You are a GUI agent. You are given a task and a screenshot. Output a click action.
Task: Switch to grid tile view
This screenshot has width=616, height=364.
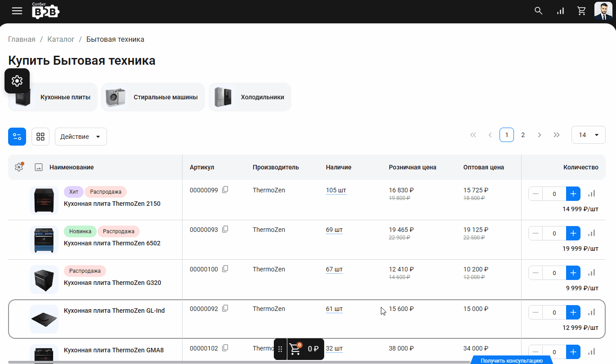point(40,137)
